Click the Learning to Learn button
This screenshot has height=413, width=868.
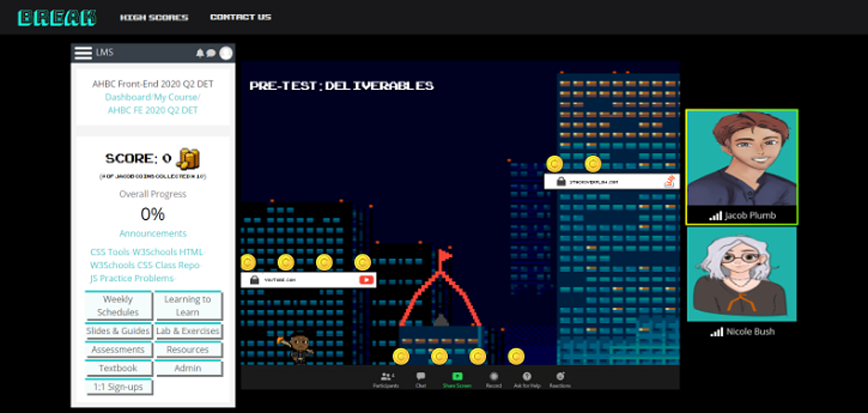click(187, 305)
